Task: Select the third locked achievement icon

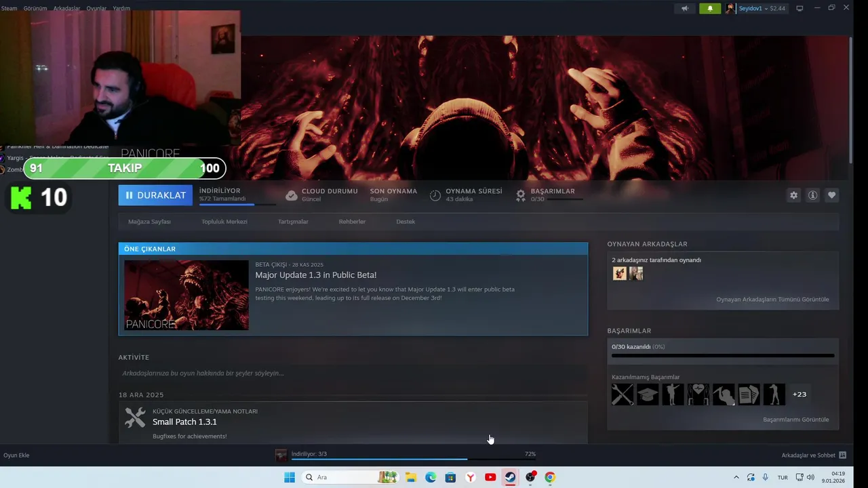Action: [x=673, y=394]
